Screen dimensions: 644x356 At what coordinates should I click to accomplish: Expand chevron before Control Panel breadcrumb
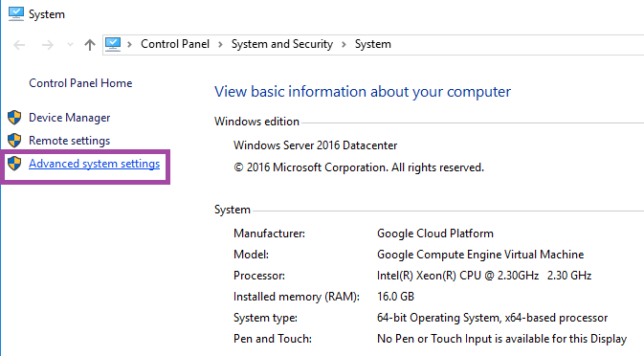pos(129,44)
